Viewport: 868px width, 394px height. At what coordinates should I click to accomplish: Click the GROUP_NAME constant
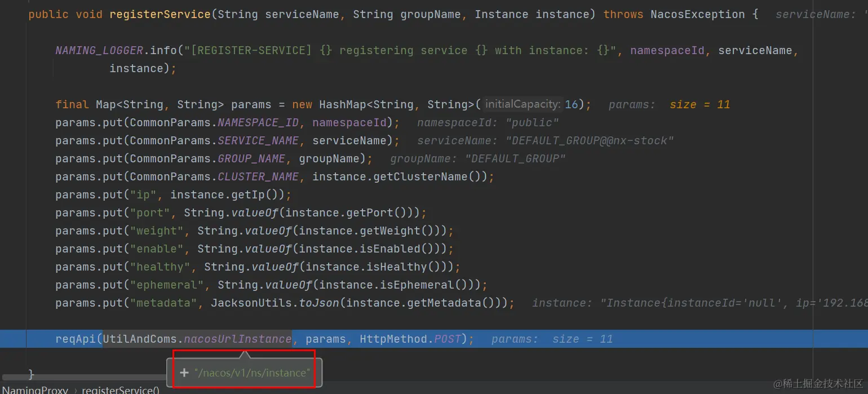(251, 158)
